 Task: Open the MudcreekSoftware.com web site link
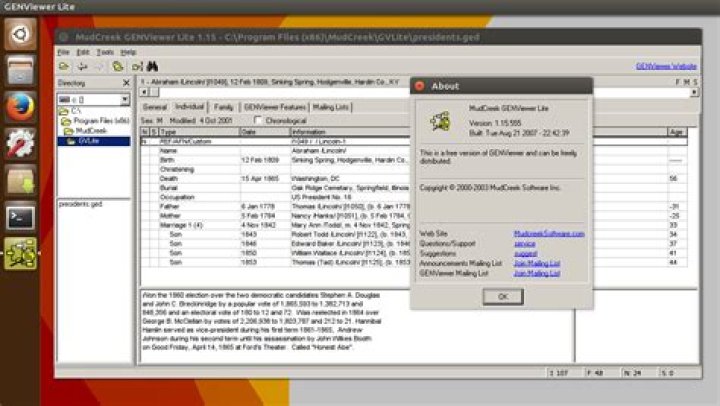549,234
